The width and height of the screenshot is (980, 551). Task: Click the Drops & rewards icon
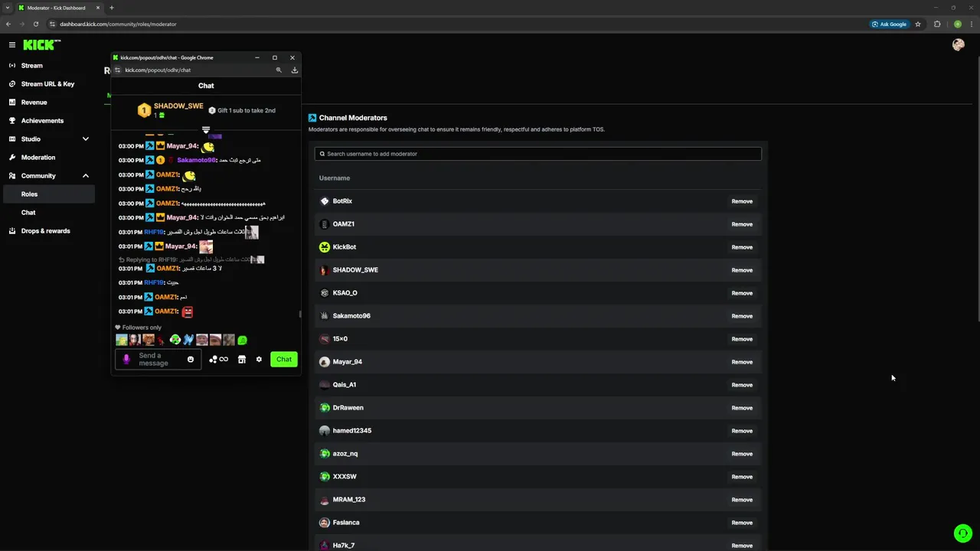pos(12,231)
